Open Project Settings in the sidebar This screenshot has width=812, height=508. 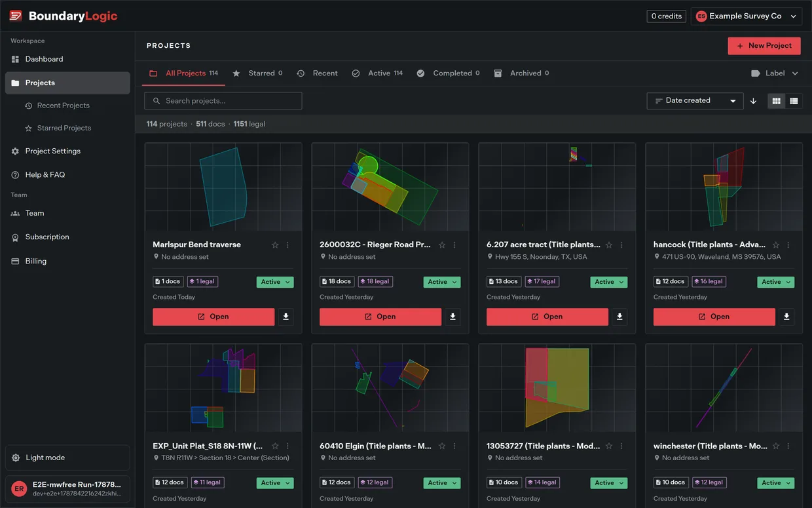pos(67,151)
